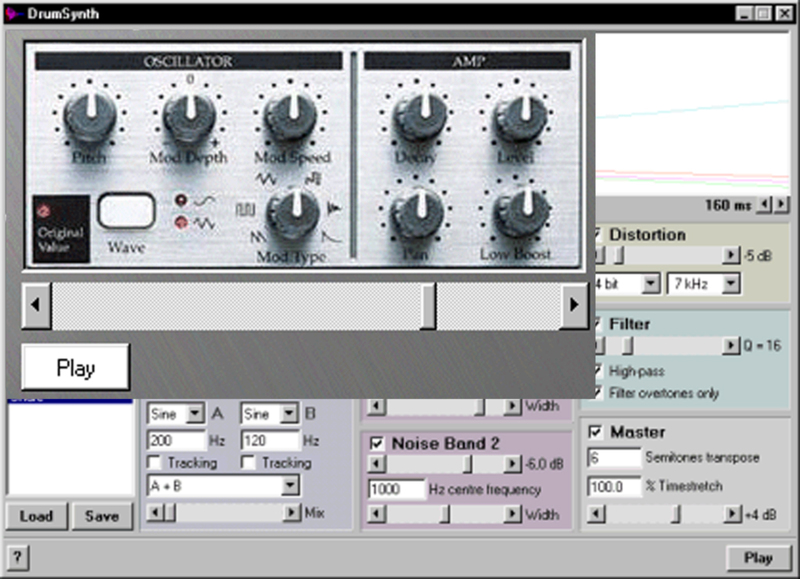Open help with the ? button
The width and height of the screenshot is (800, 579).
[17, 557]
